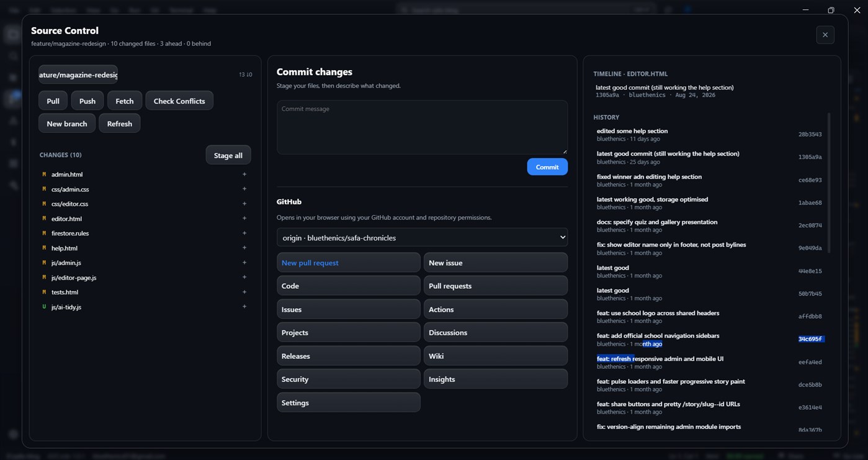Select commit 'docs: specify quiz and gallery presentation'
Screen dimensions: 868x460
(709, 226)
